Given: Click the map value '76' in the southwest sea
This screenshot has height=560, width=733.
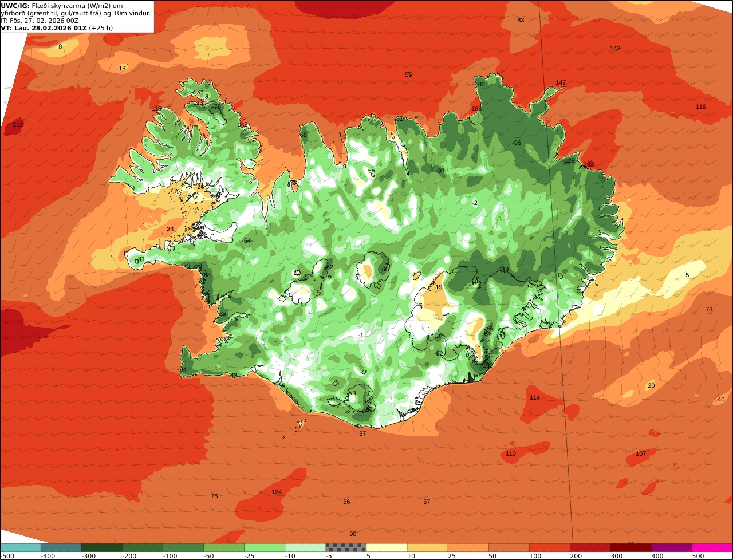Looking at the screenshot, I should click(x=214, y=496).
